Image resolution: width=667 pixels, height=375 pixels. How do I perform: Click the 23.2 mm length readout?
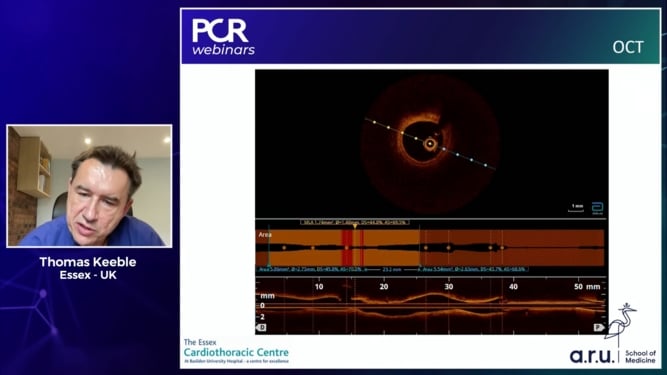pyautogui.click(x=391, y=269)
